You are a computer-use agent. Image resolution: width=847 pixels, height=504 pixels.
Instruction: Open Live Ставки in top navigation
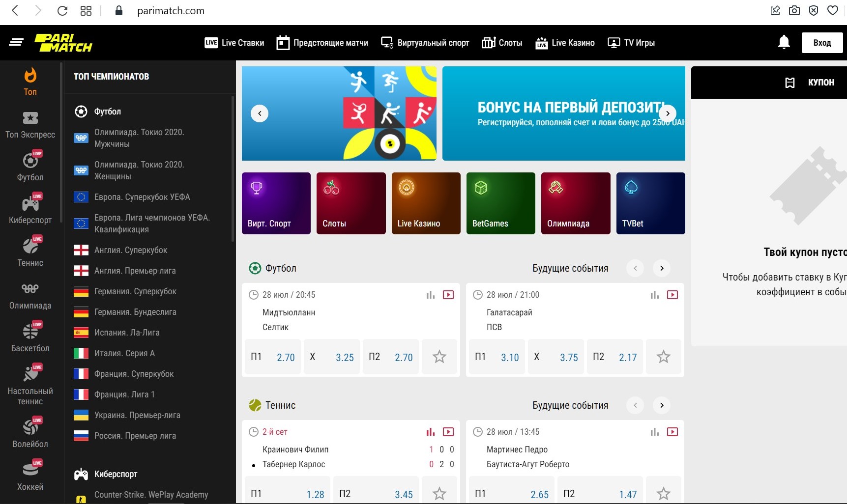(234, 43)
